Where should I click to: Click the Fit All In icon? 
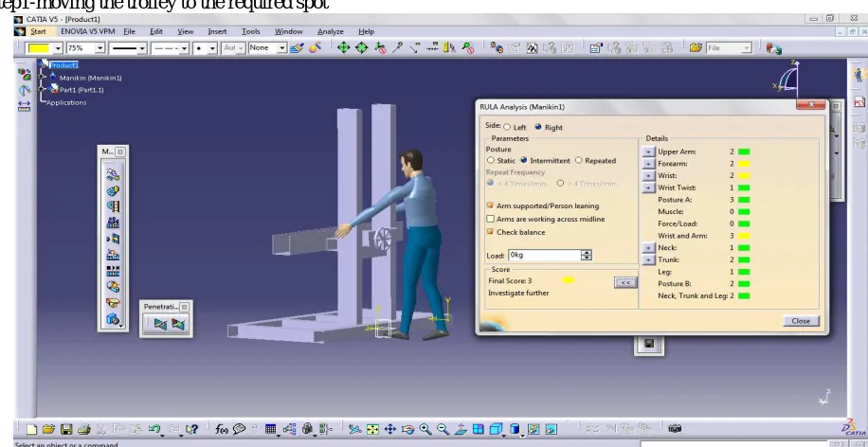click(x=372, y=429)
